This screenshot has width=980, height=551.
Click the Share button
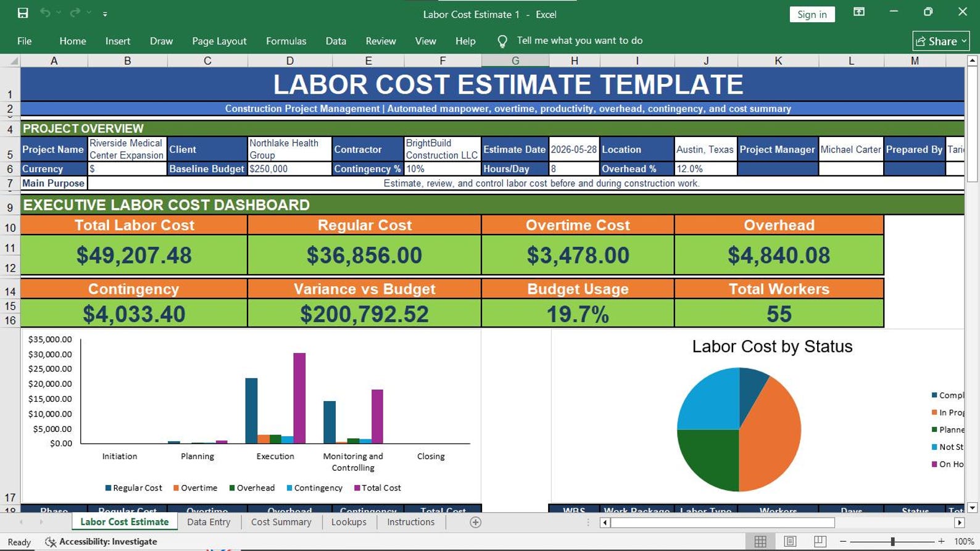pyautogui.click(x=941, y=41)
